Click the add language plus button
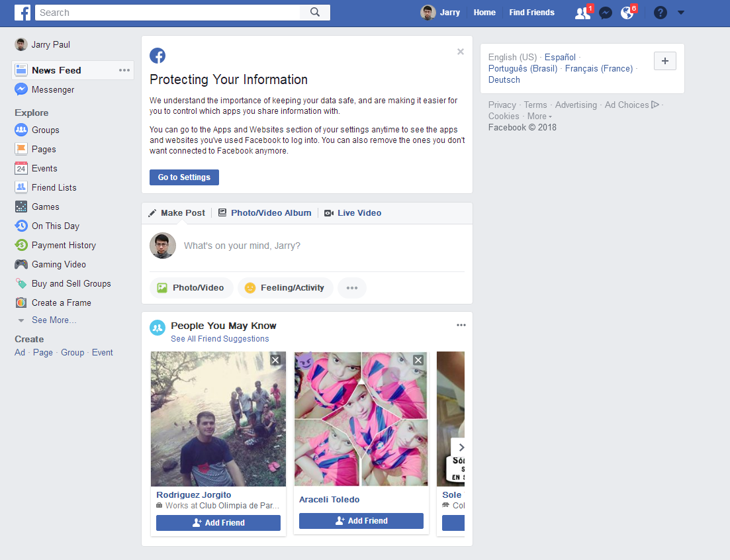Screen dimensions: 730x560 665,61
